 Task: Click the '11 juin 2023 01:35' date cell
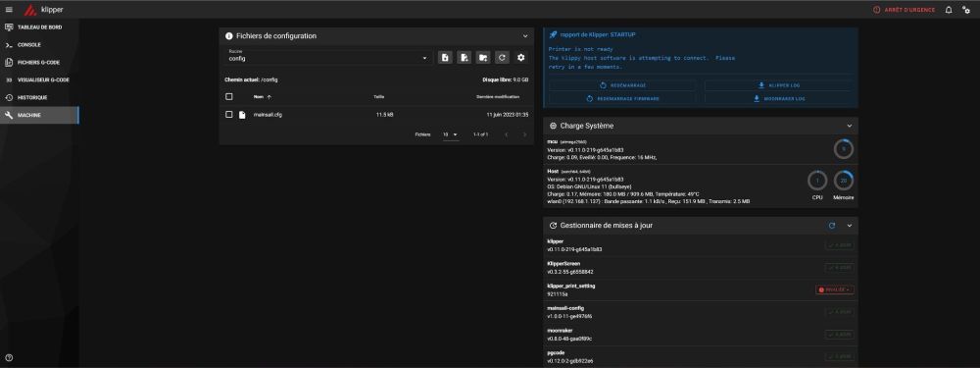point(508,115)
